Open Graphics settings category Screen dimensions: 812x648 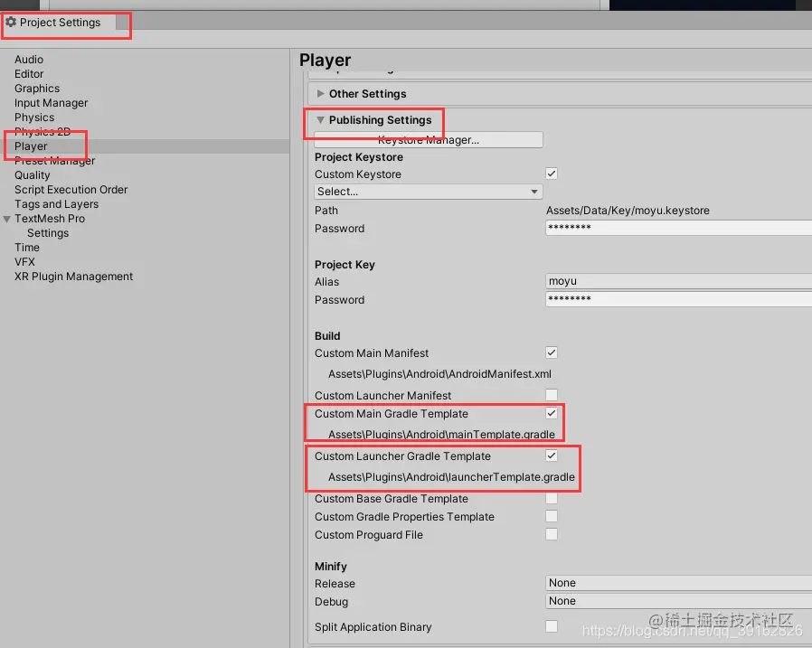[37, 89]
